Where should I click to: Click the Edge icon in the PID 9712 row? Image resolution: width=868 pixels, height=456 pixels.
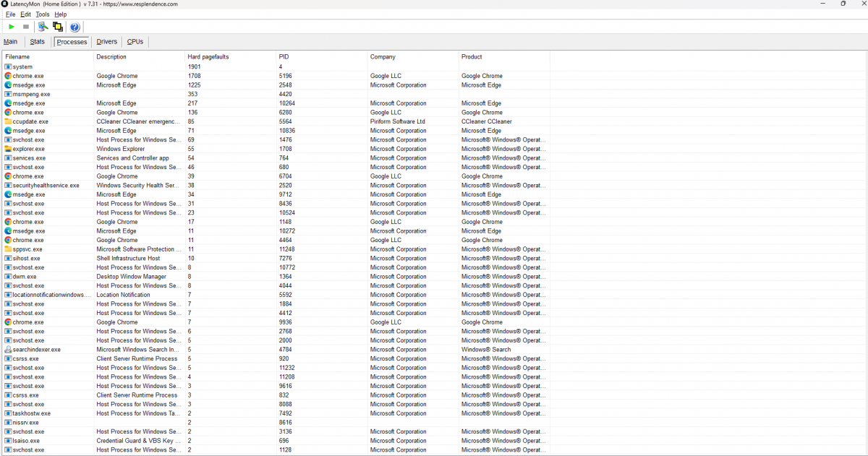(8, 194)
